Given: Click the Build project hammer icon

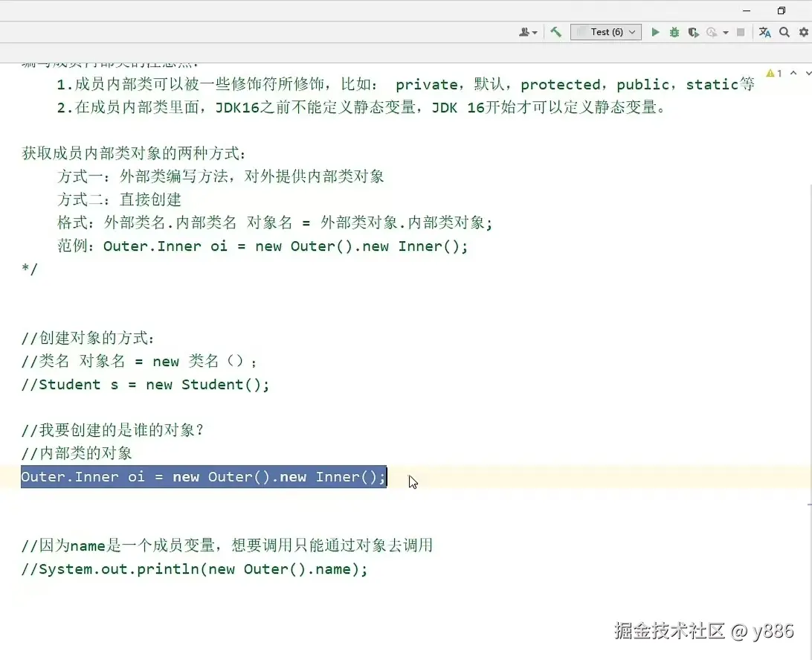Looking at the screenshot, I should click(x=555, y=33).
